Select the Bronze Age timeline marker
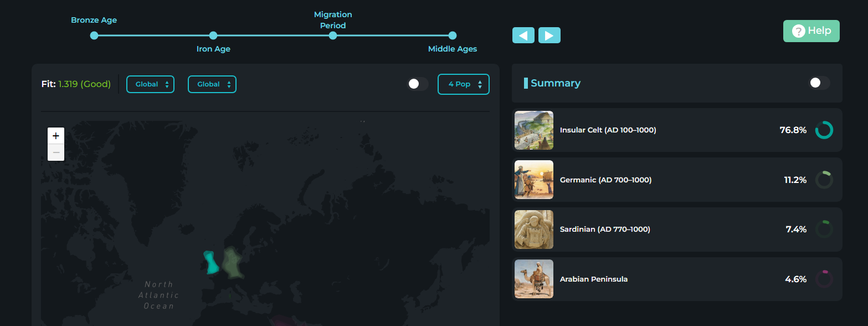This screenshot has height=326, width=868. pos(94,35)
